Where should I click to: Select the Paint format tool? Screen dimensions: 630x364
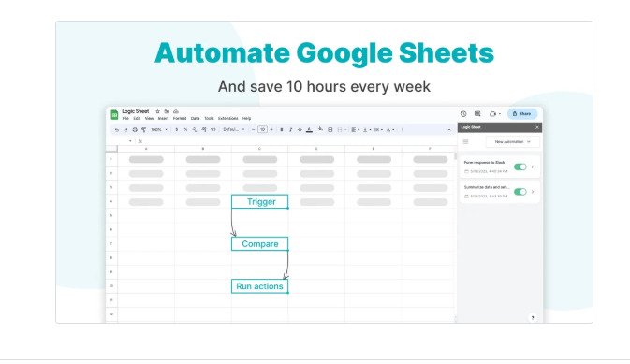coord(143,130)
